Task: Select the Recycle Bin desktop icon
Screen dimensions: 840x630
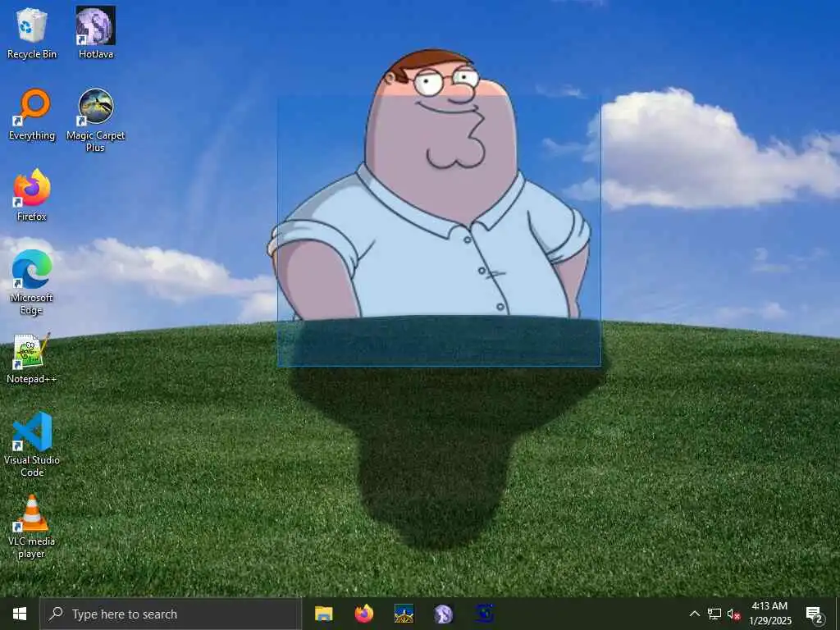Action: coord(32,33)
